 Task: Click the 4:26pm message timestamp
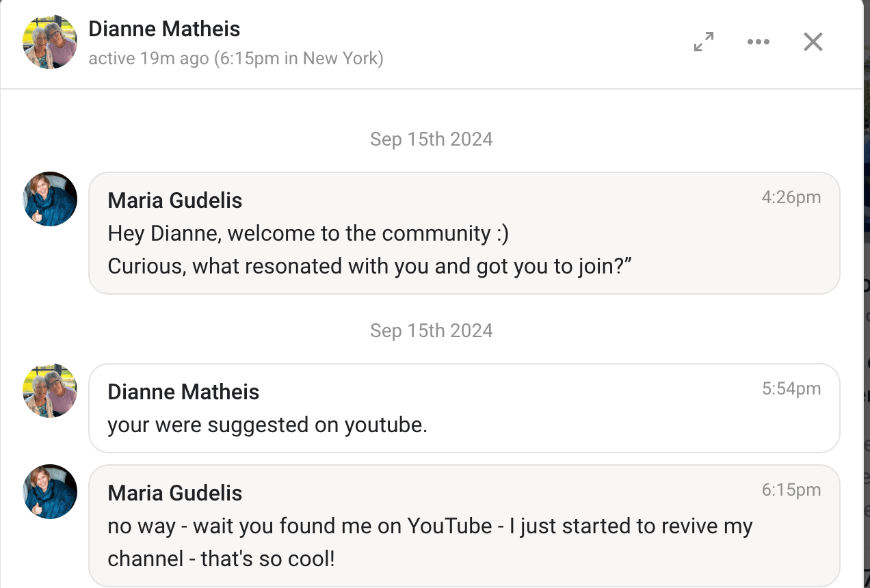(x=791, y=198)
